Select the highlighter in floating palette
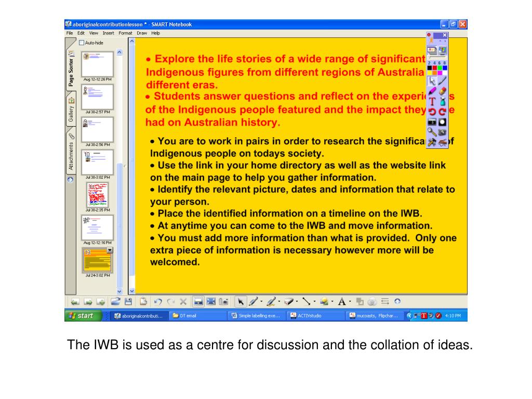Screen dimensions: 532x399 coord(432,91)
